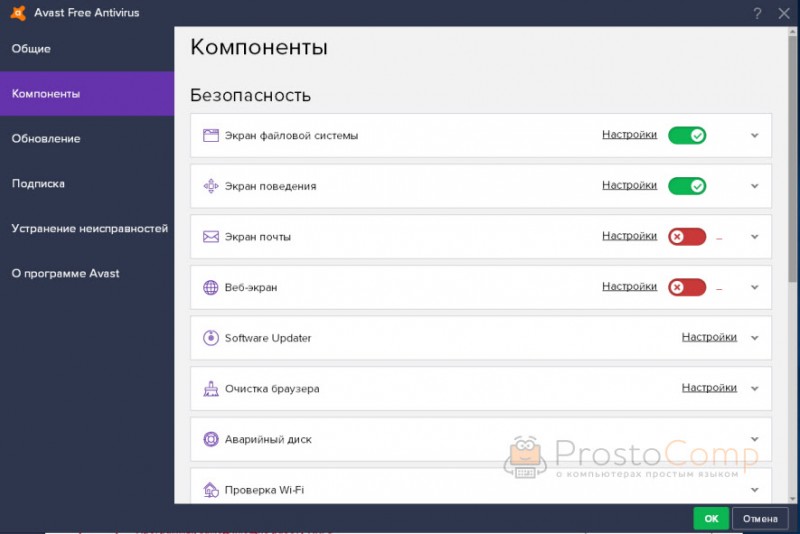Open Настройки link for Веб-экран
Image resolution: width=800 pixels, height=534 pixels.
pos(629,286)
